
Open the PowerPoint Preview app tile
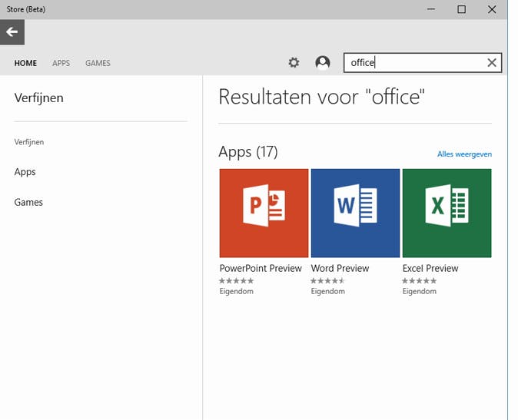click(264, 213)
